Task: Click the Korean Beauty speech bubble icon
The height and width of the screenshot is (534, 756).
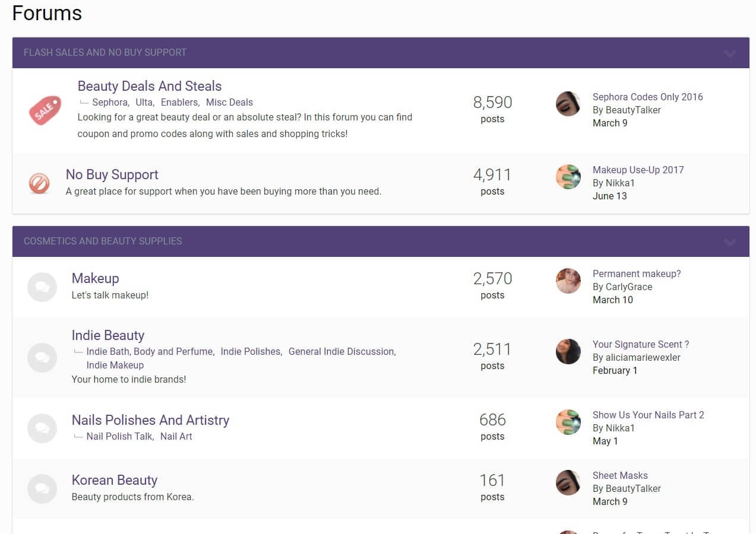Action: (42, 489)
